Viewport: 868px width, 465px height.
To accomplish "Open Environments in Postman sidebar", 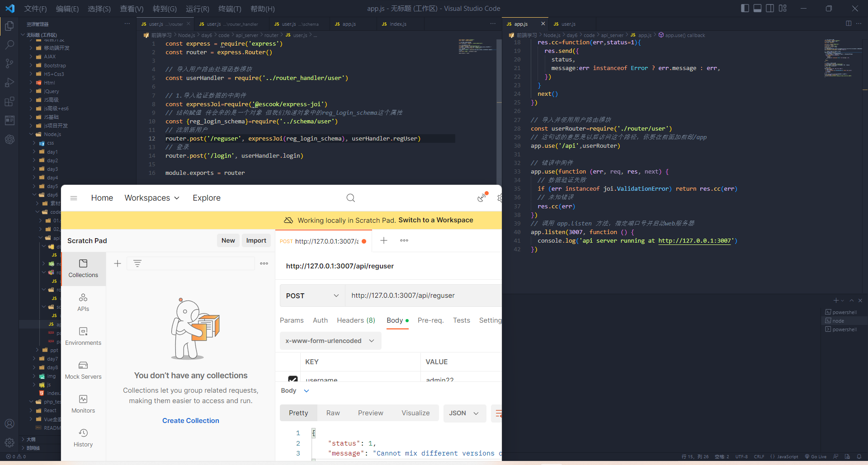I will (x=83, y=337).
